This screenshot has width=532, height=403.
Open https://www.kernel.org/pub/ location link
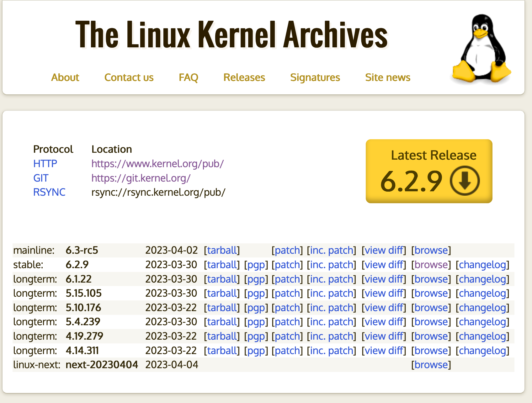tap(157, 164)
